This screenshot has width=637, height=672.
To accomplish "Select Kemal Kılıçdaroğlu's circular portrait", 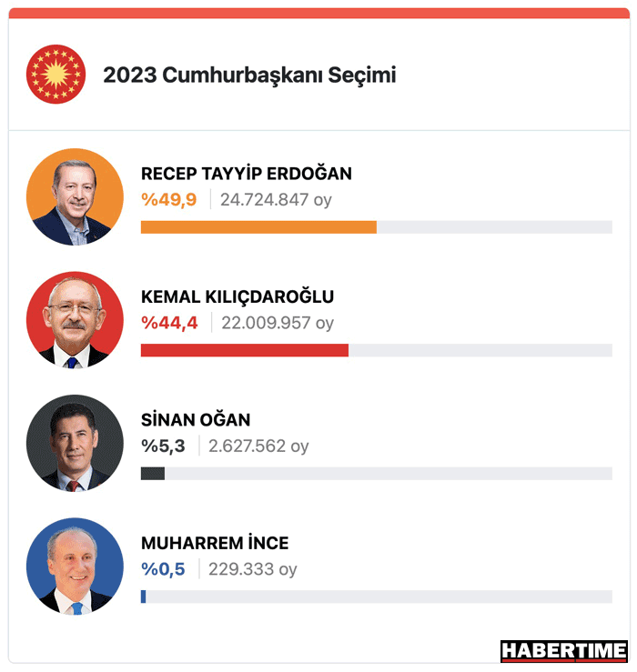I will [75, 320].
